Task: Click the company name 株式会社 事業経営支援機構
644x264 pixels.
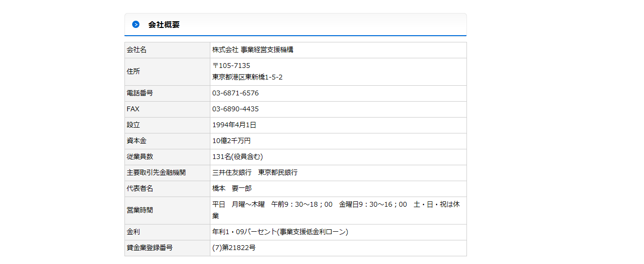Action: click(252, 50)
